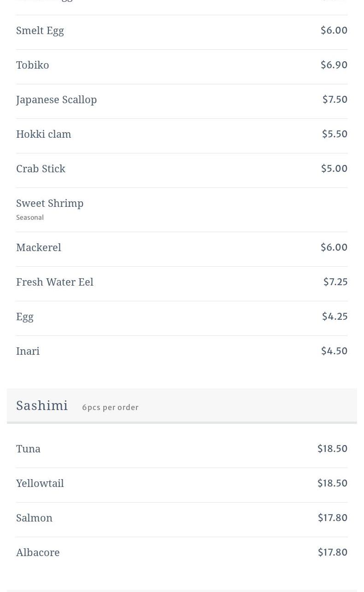Click the $7.50 Japanese Scallop price
Image resolution: width=364 pixels, height=592 pixels.
coord(335,100)
